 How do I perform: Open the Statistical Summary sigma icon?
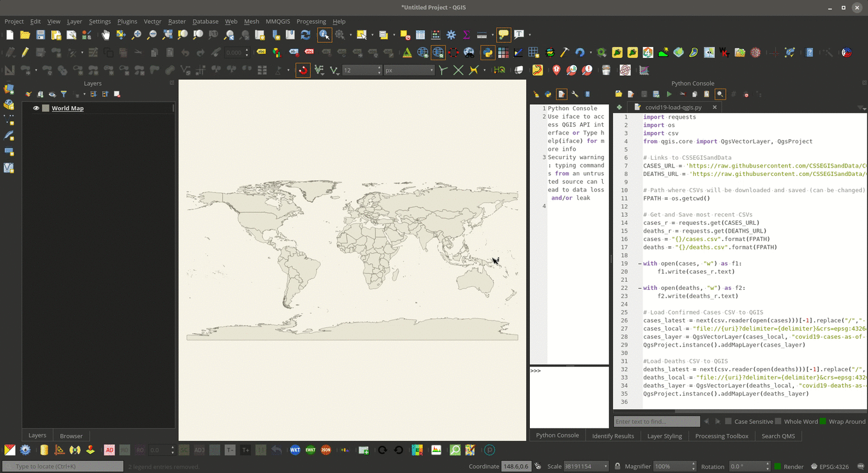[x=466, y=35]
